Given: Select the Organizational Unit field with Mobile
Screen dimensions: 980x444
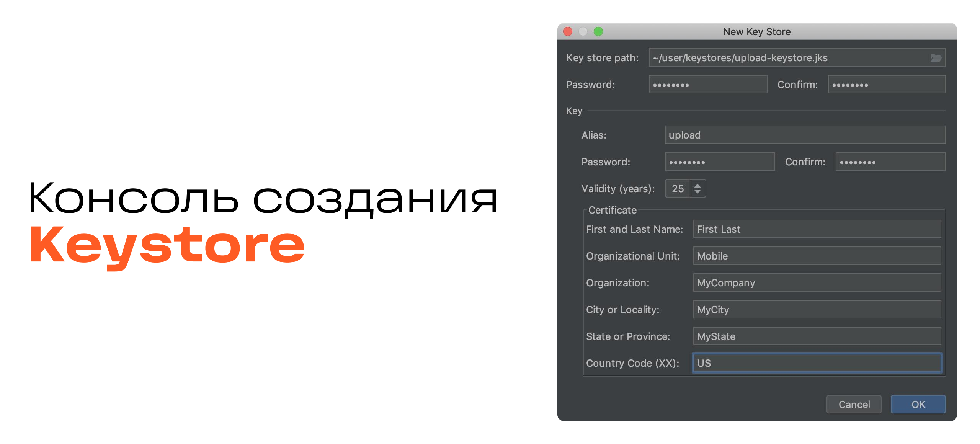Looking at the screenshot, I should coord(817,256).
